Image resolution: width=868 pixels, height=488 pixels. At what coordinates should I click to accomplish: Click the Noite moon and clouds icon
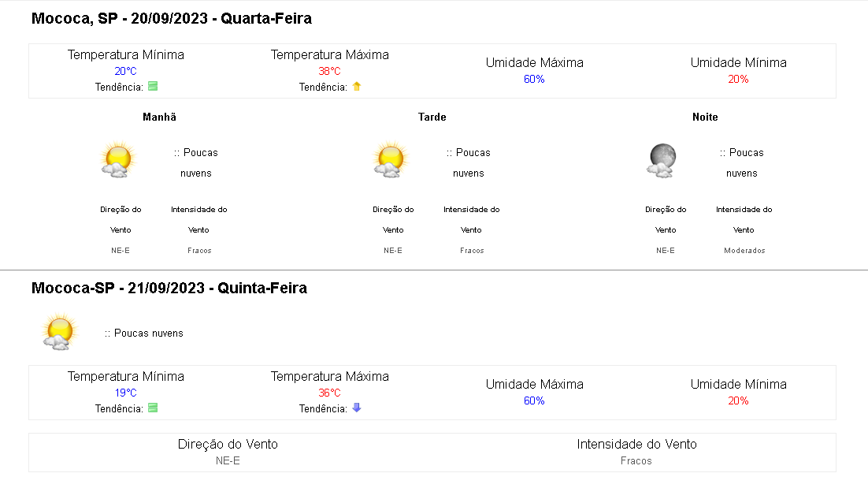point(662,160)
